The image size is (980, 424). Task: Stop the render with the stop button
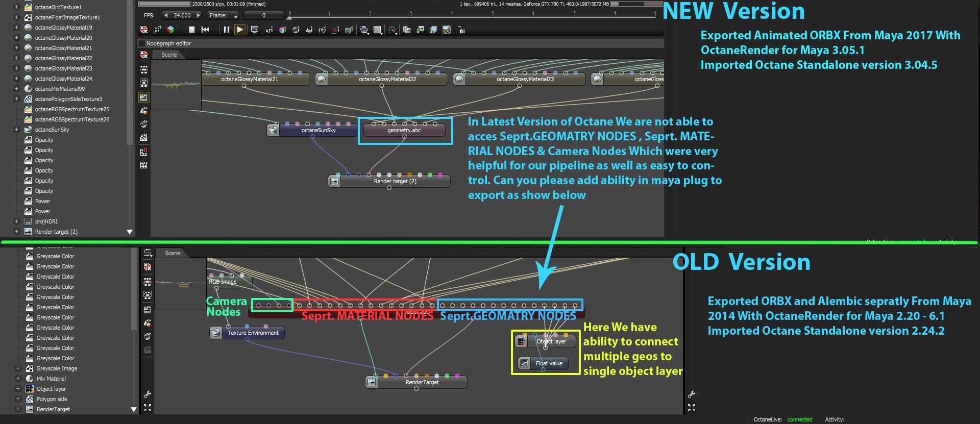192,30
